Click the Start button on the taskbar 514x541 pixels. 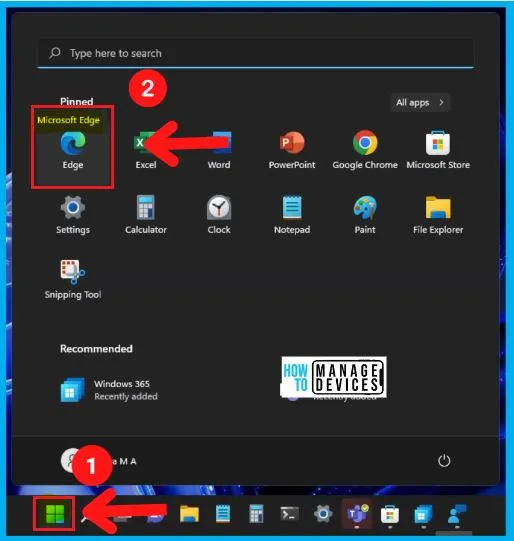pyautogui.click(x=55, y=514)
